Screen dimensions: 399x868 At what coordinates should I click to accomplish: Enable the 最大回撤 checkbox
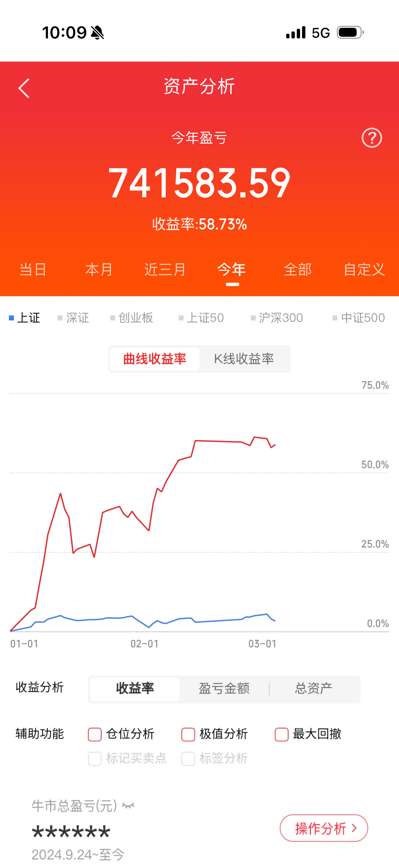tap(281, 734)
